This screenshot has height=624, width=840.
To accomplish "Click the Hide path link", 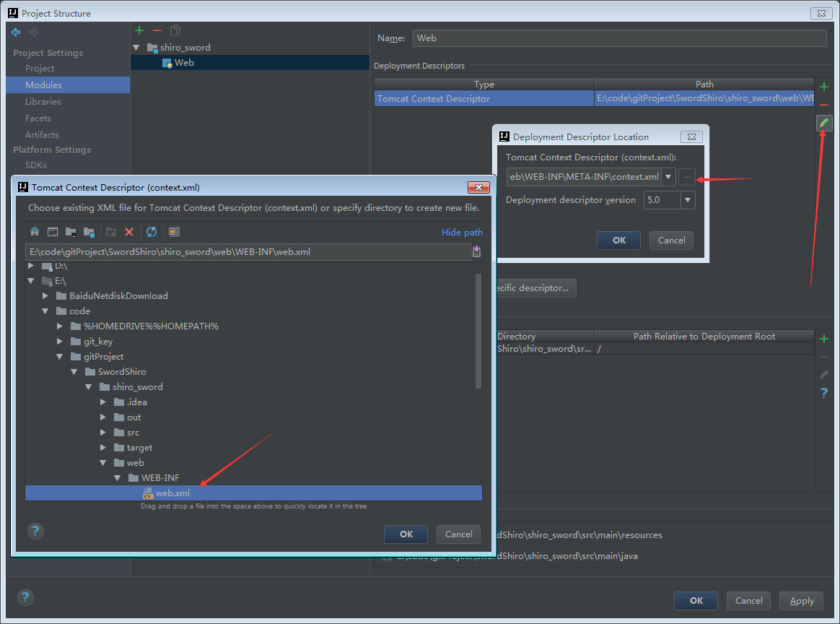I will tap(462, 232).
